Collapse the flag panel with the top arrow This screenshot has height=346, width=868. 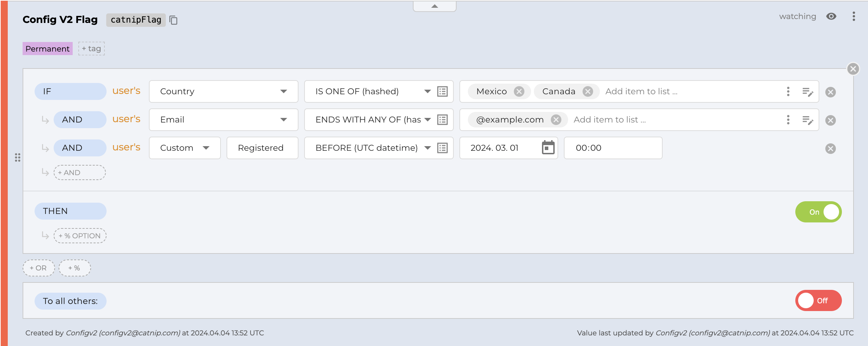pyautogui.click(x=434, y=6)
